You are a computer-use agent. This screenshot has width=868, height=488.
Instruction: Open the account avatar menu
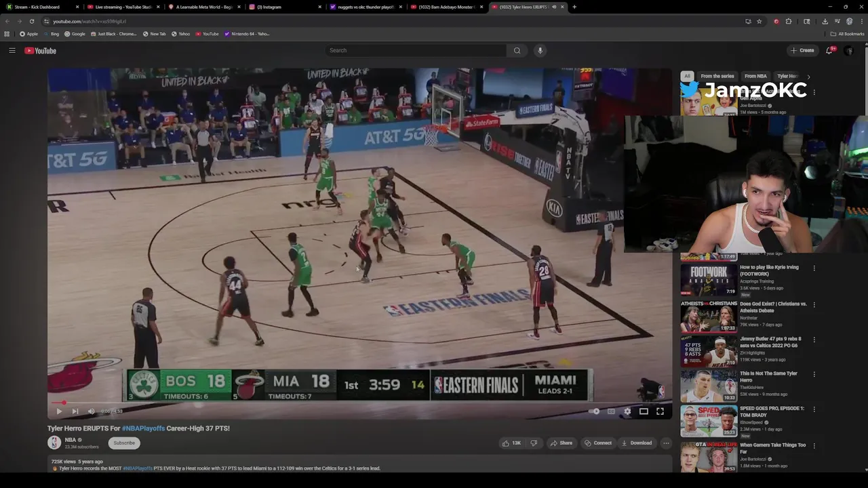[848, 51]
